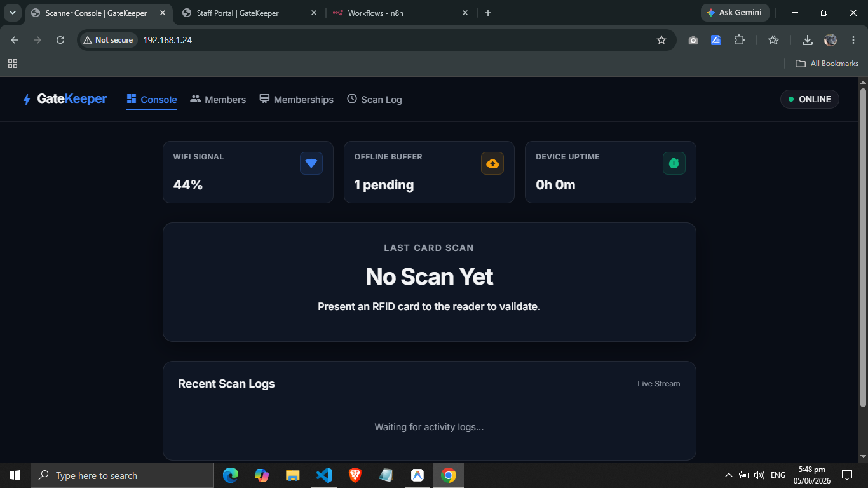Reload the current page

click(x=60, y=40)
